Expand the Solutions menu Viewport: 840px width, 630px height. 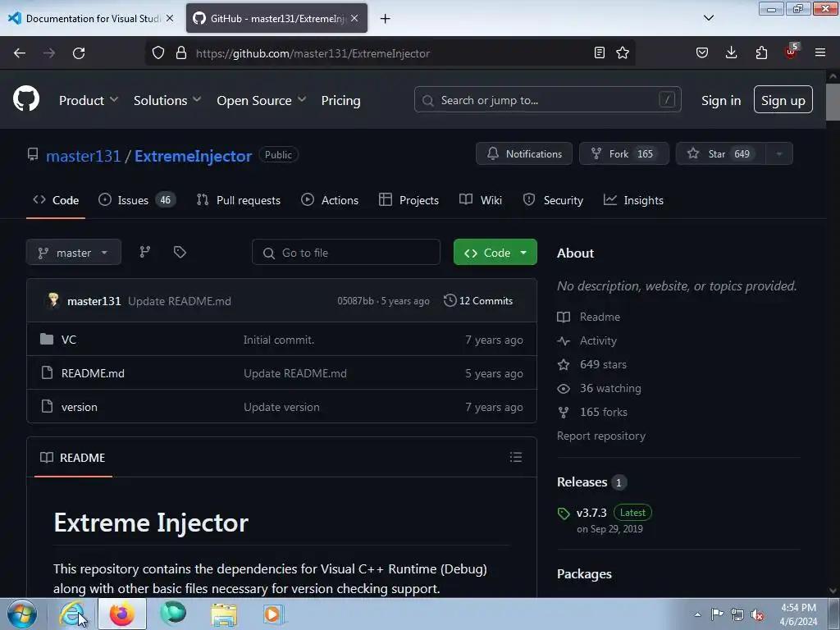coord(167,100)
